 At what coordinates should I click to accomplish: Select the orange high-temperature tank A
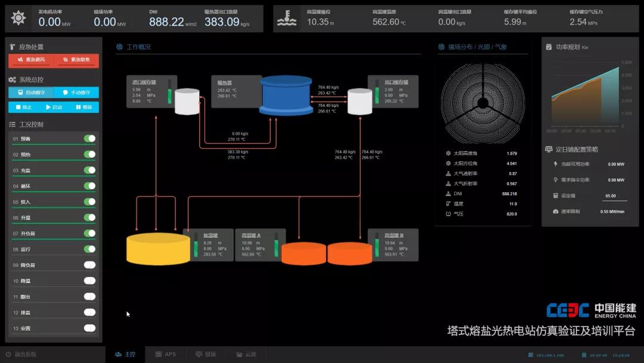point(303,254)
